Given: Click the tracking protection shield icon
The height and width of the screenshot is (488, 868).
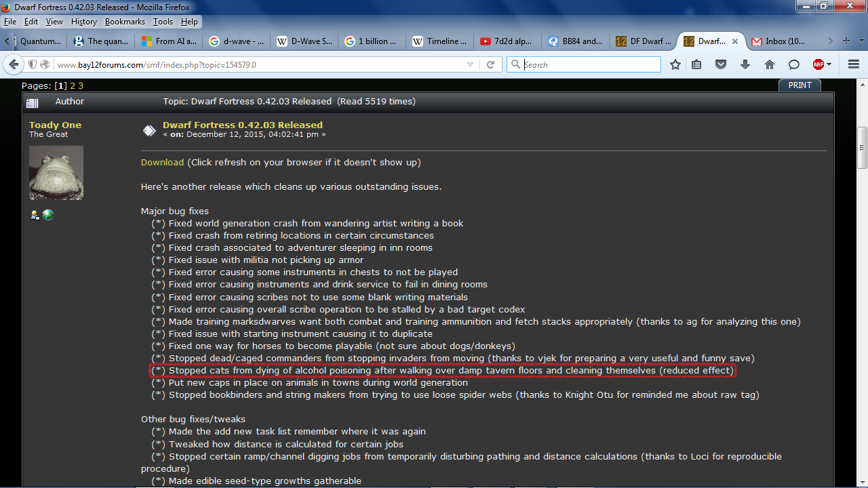Looking at the screenshot, I should 32,64.
